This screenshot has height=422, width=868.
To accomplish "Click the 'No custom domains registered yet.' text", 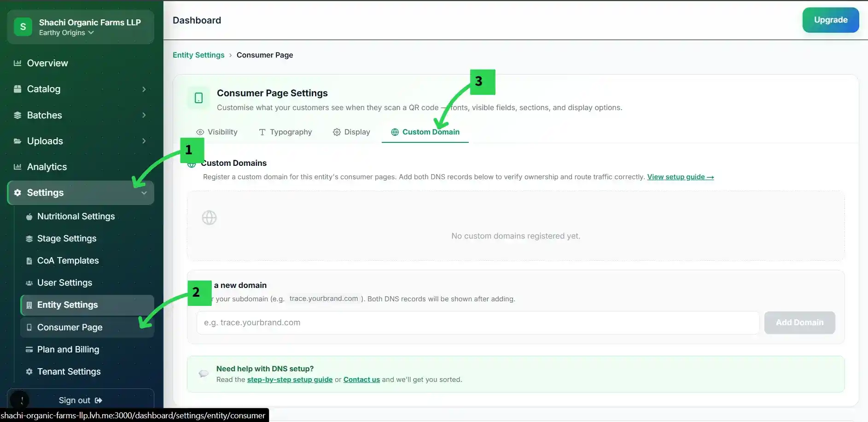I will [x=516, y=236].
